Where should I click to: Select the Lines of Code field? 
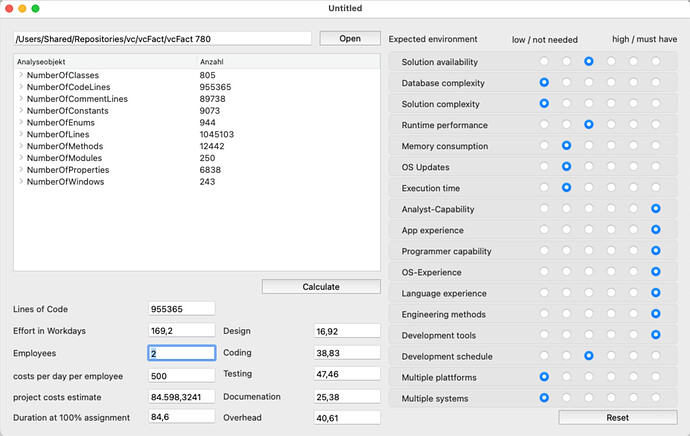(x=182, y=309)
